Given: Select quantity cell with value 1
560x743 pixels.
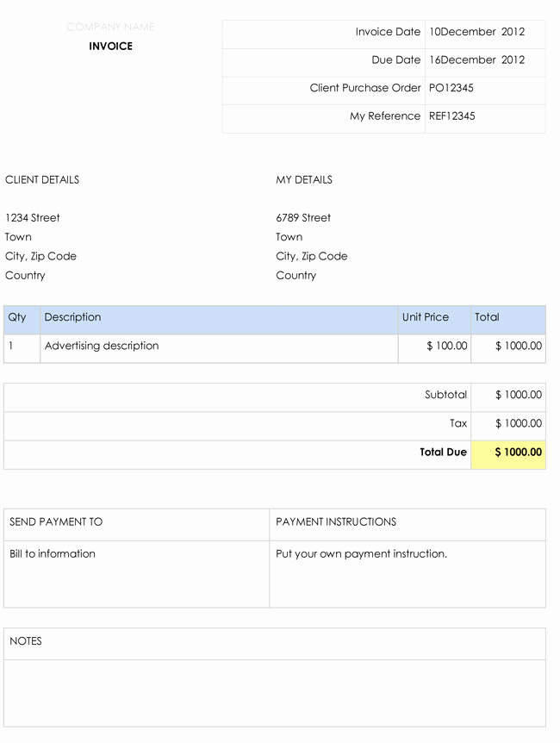Looking at the screenshot, I should pos(22,349).
